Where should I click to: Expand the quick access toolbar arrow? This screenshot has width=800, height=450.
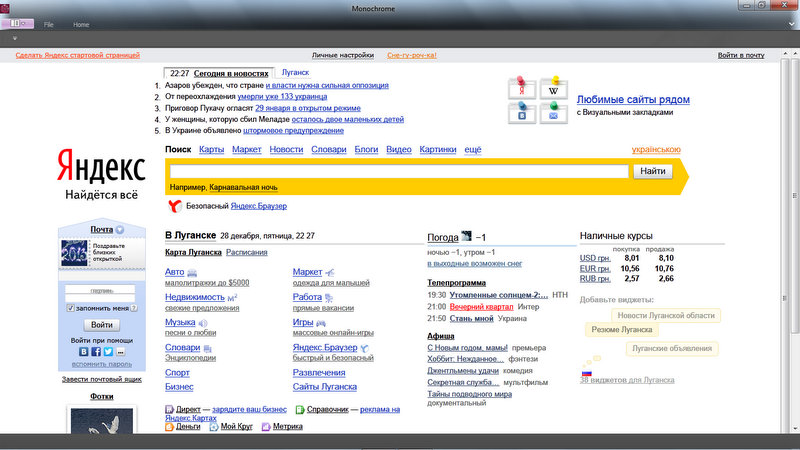(x=15, y=38)
